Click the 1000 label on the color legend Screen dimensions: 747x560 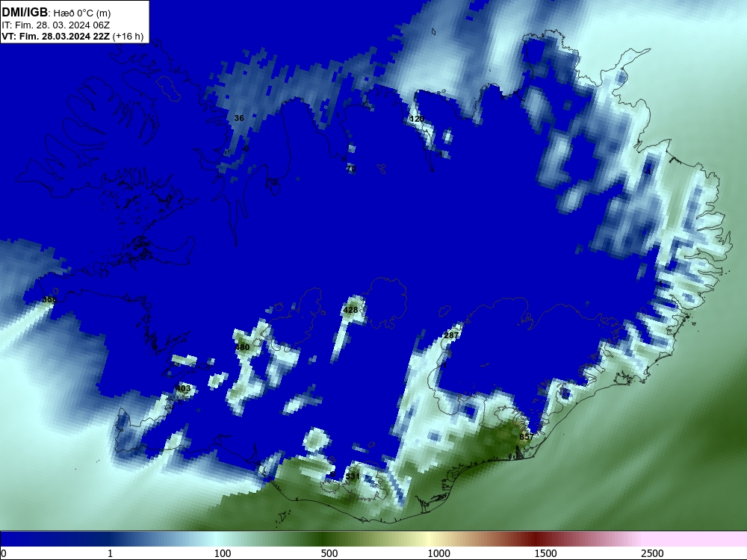click(438, 553)
